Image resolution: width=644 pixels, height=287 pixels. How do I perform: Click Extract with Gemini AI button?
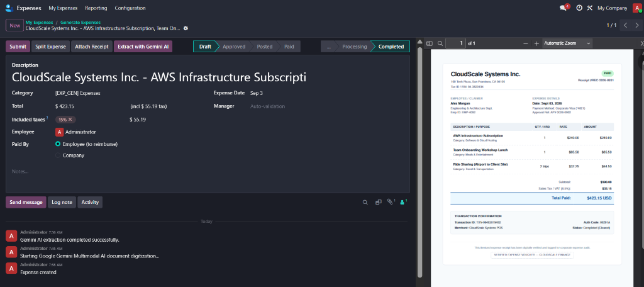[143, 47]
